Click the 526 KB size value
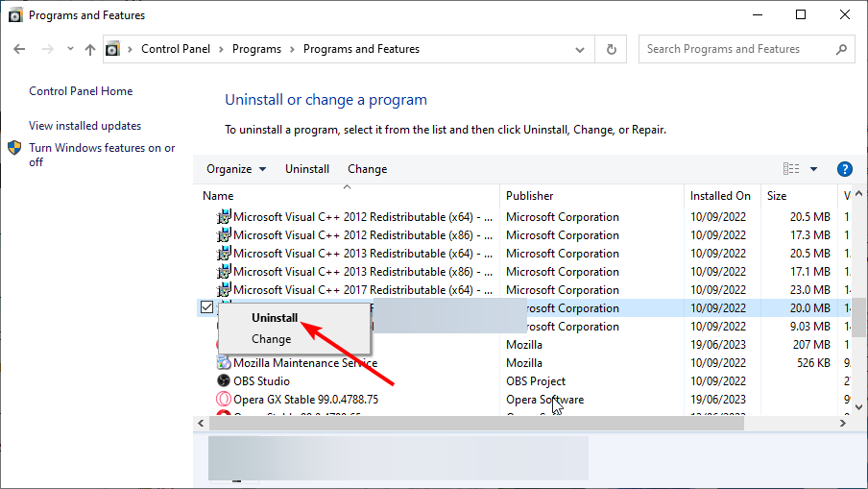Screen dimensions: 868x489 pos(813,363)
